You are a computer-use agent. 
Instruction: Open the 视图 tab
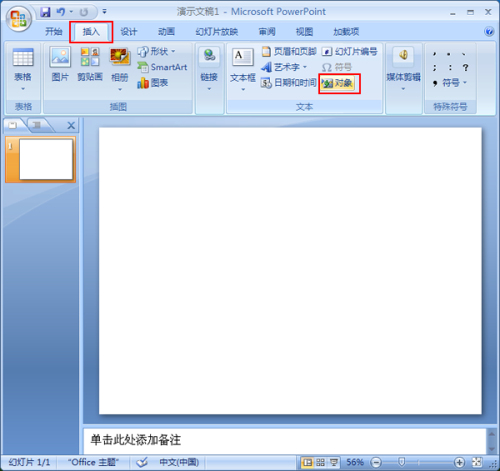(x=304, y=32)
